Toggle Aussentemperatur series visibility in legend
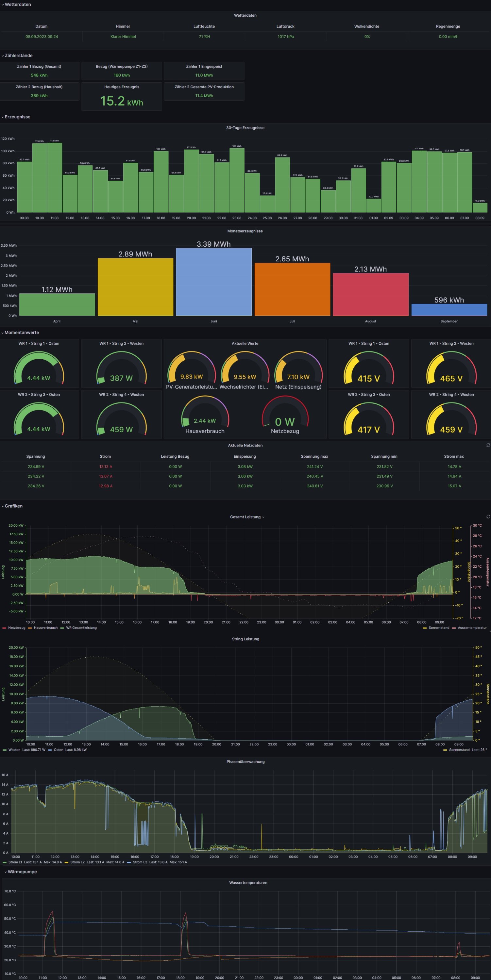 (x=472, y=628)
